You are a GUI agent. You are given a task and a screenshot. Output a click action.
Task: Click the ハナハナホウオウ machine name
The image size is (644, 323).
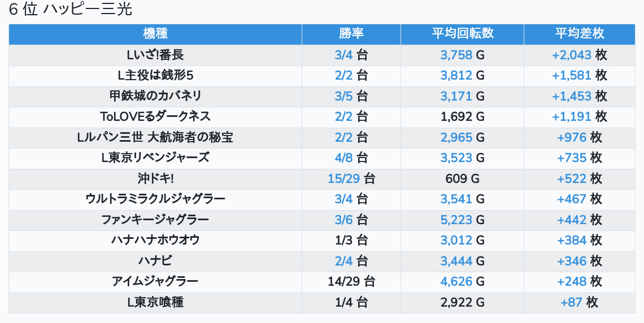pos(155,240)
